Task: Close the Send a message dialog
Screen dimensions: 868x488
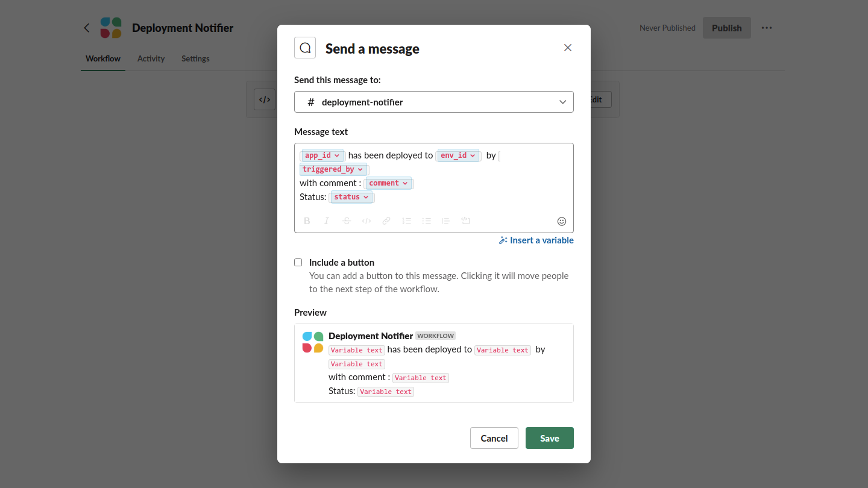Action: click(567, 48)
